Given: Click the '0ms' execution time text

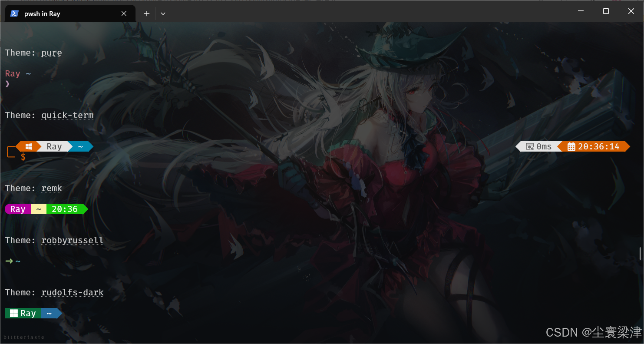Looking at the screenshot, I should [x=544, y=147].
